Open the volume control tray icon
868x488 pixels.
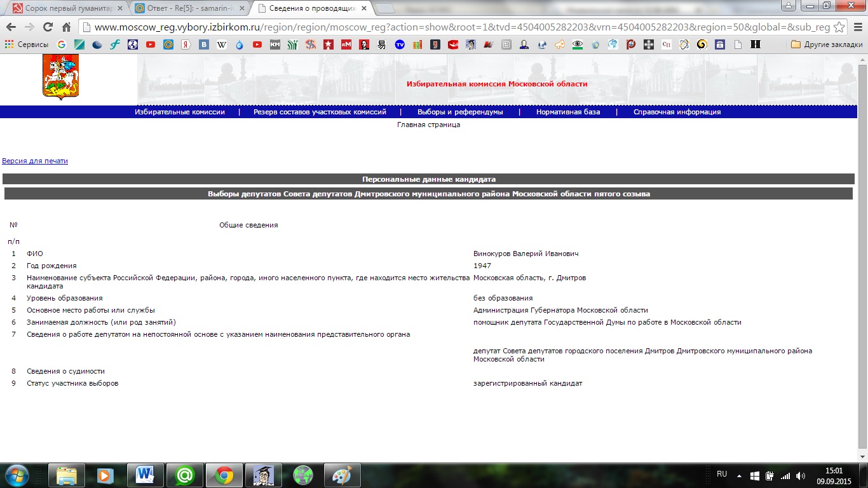[x=801, y=475]
